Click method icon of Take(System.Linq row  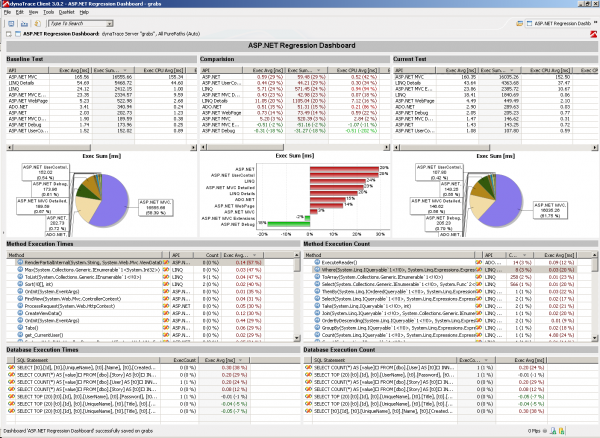coord(317,306)
